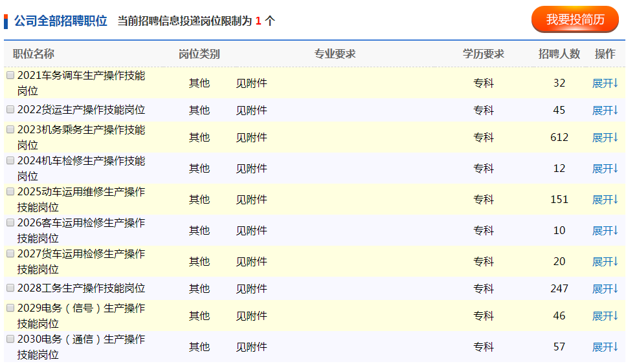Click the 学历要求 column header
This screenshot has width=626, height=364.
pos(483,54)
